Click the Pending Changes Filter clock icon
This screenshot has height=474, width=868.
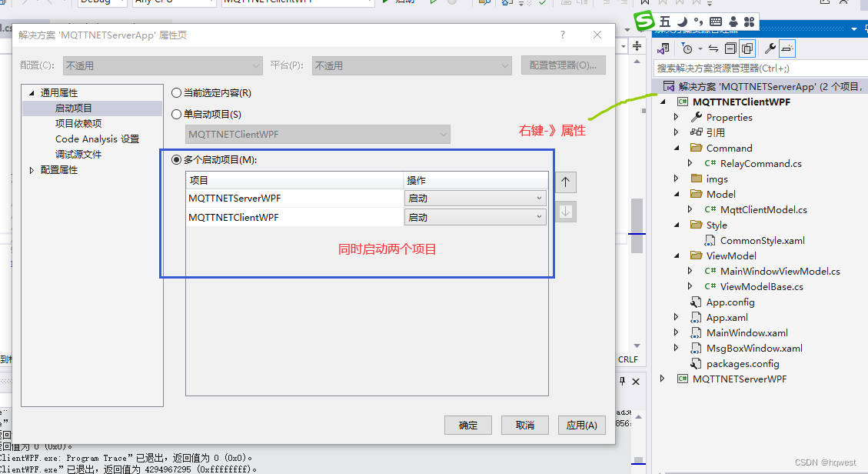pos(687,48)
